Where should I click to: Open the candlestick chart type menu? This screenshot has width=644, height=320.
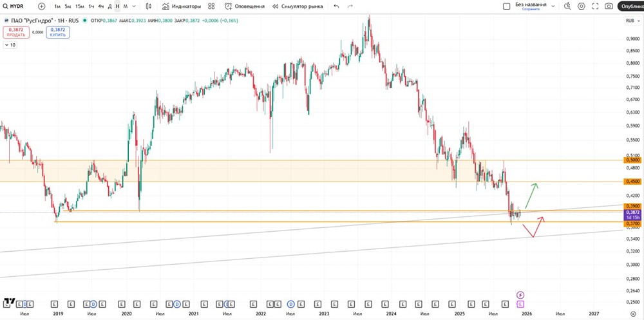click(149, 6)
